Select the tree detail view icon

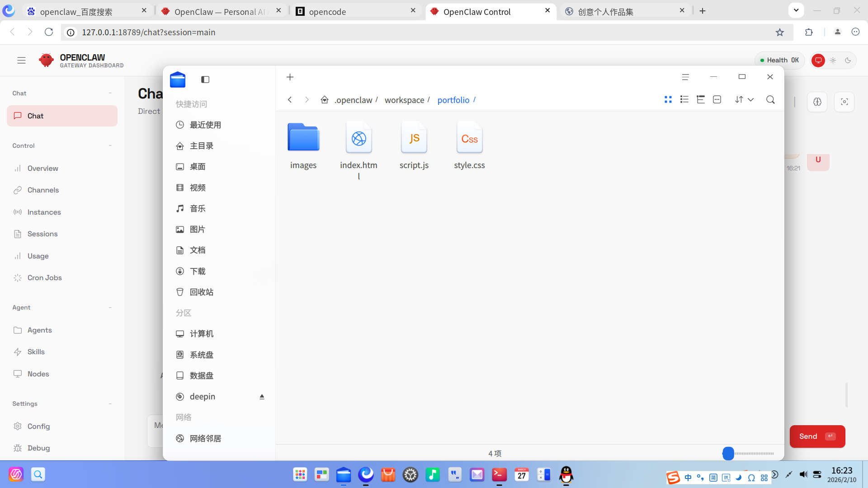click(701, 99)
